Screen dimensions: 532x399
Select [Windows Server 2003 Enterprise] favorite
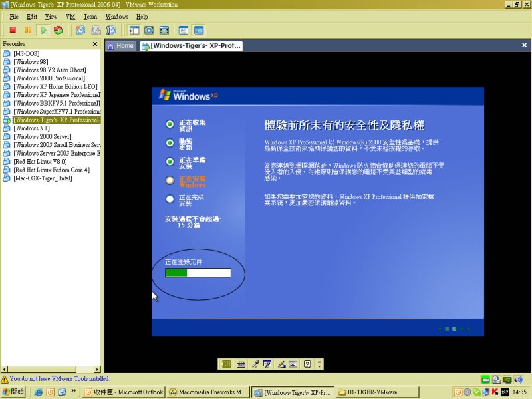[x=57, y=153]
